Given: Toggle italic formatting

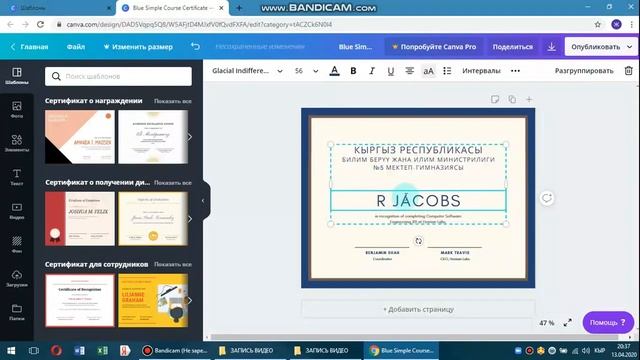Looking at the screenshot, I should [372, 71].
